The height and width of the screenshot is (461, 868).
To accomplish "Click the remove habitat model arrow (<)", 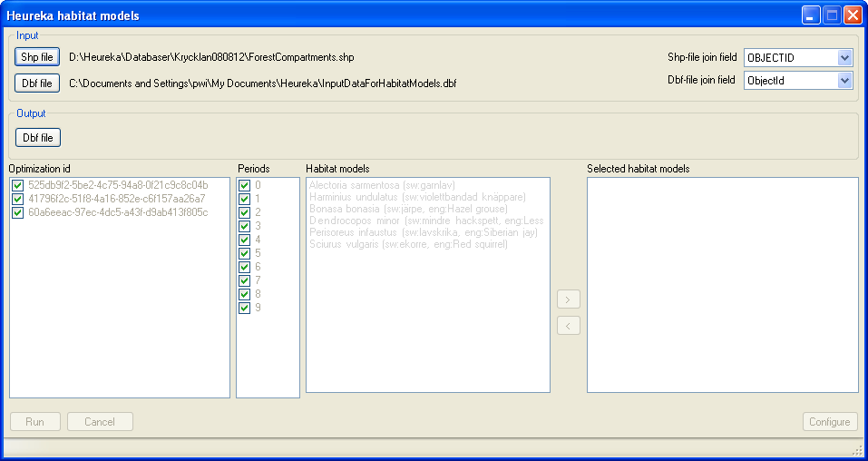I will pos(569,326).
